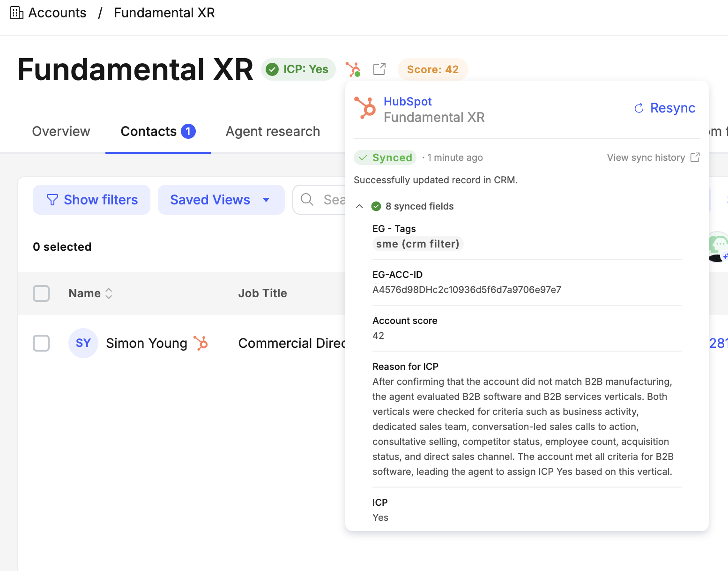Check the Simon Young row checkbox
Image resolution: width=728 pixels, height=571 pixels.
(x=41, y=343)
